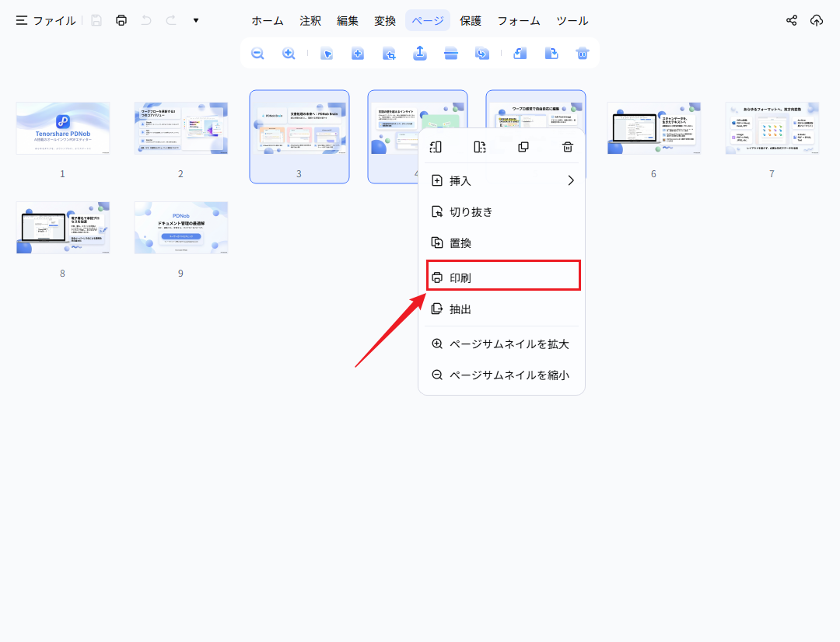The width and height of the screenshot is (840, 642).
Task: Select the page 9 thumbnail
Action: pos(181,228)
